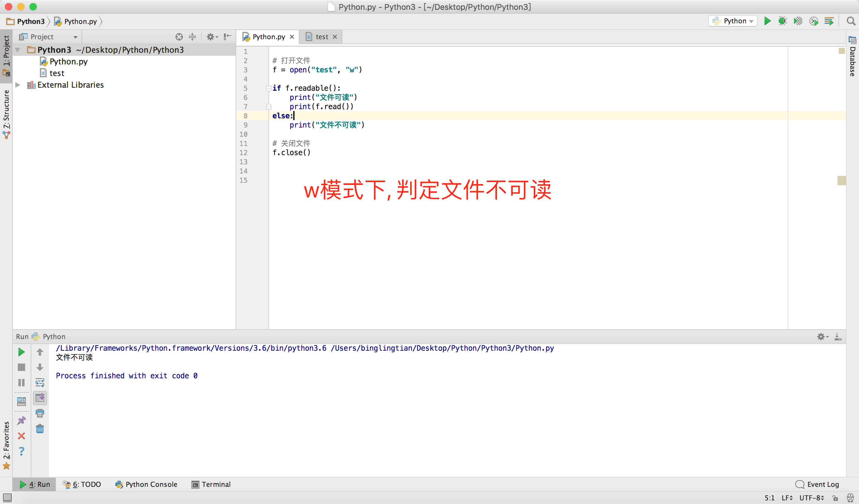
Task: Toggle Scroll to the End button
Action: coord(40,398)
